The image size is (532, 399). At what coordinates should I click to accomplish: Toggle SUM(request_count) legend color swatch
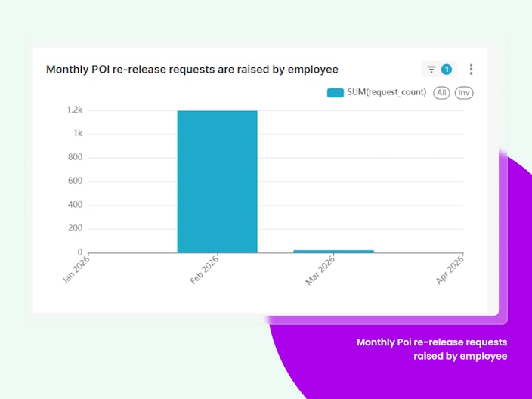(x=336, y=93)
